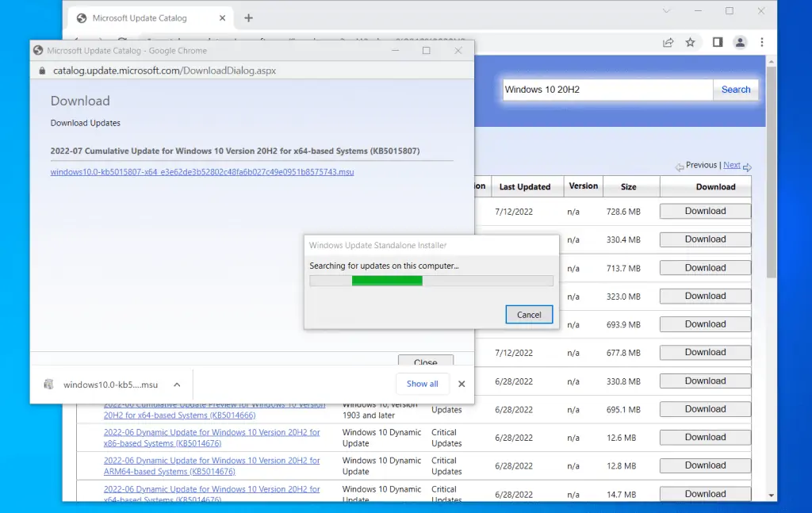Open Chrome three-dot menu
The height and width of the screenshot is (513, 812).
762,43
